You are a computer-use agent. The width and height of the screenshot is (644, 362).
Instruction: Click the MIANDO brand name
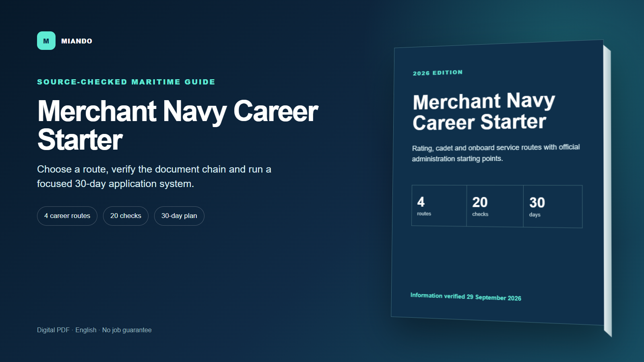click(x=76, y=41)
